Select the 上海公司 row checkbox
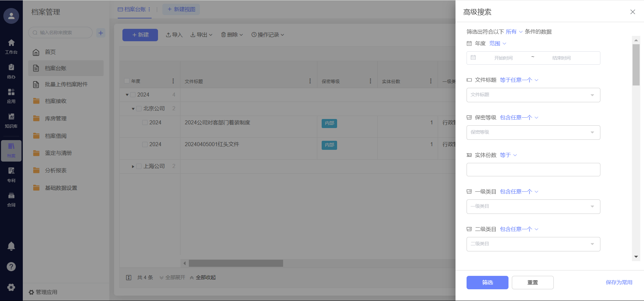The image size is (644, 301). pos(139,166)
